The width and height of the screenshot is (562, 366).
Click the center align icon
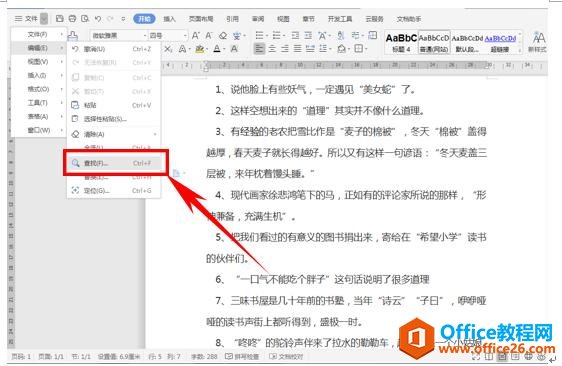point(272,48)
